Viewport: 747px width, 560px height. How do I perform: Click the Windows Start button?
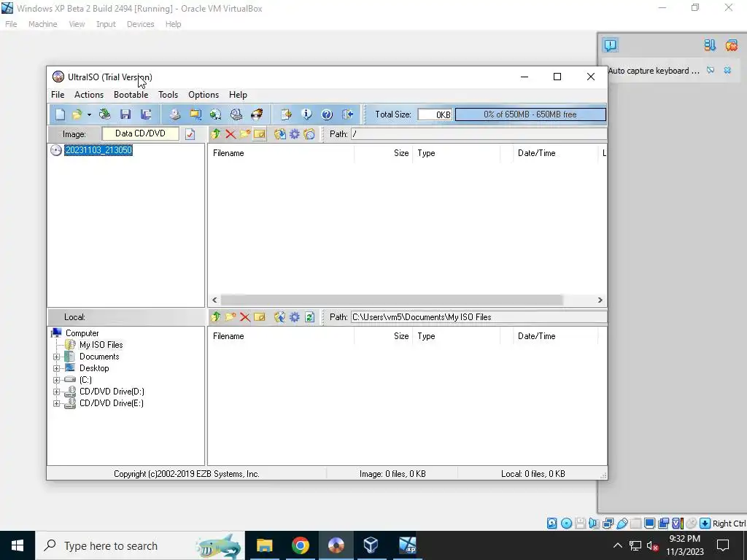tap(18, 545)
